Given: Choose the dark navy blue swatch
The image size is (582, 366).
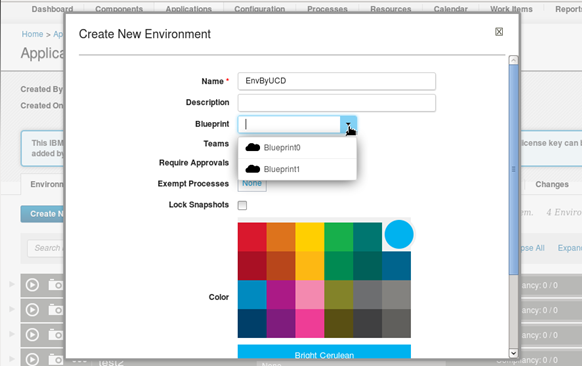Looking at the screenshot, I should 252,323.
